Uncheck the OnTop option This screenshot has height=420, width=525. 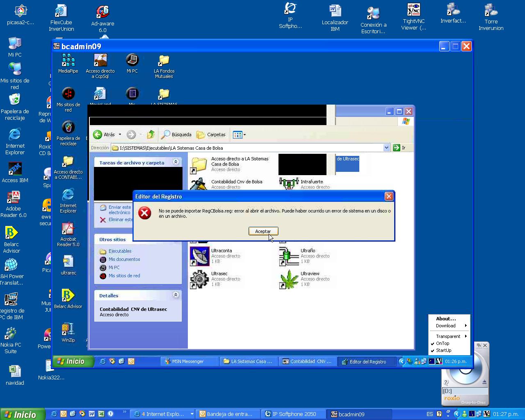click(443, 343)
